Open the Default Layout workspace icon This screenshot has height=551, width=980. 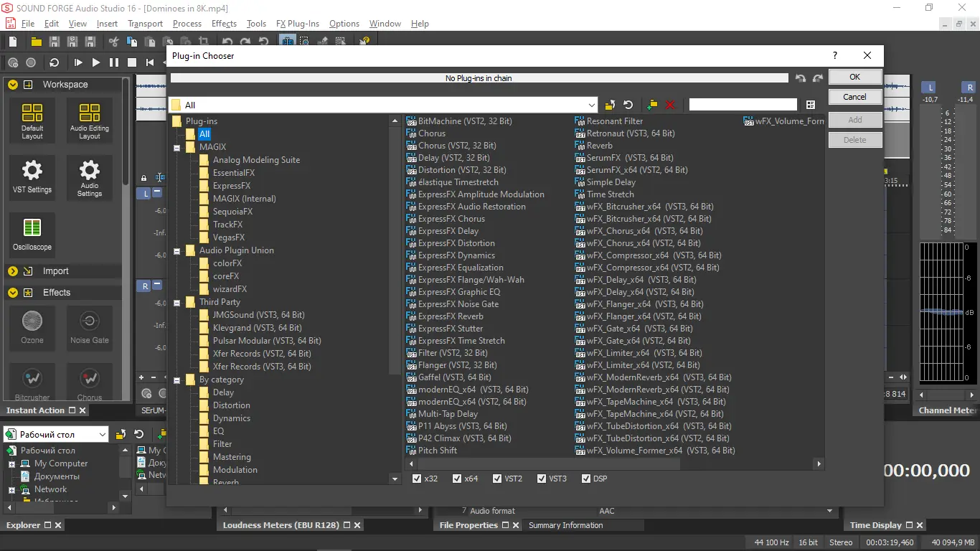[32, 121]
